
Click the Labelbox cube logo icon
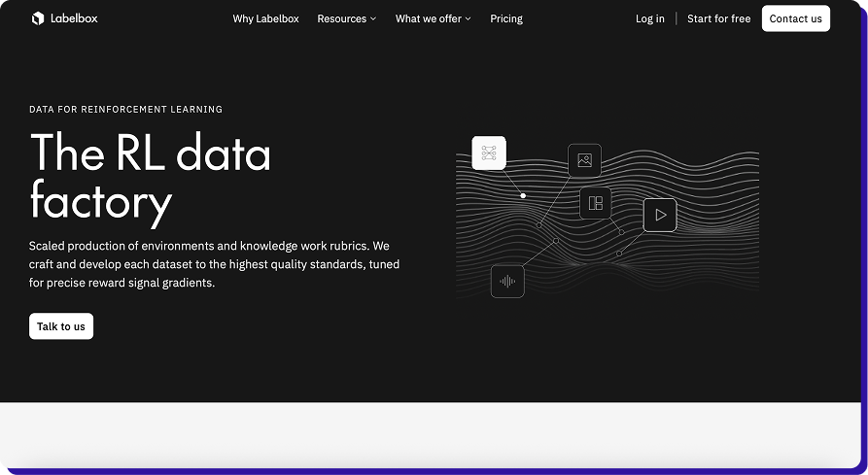(38, 18)
